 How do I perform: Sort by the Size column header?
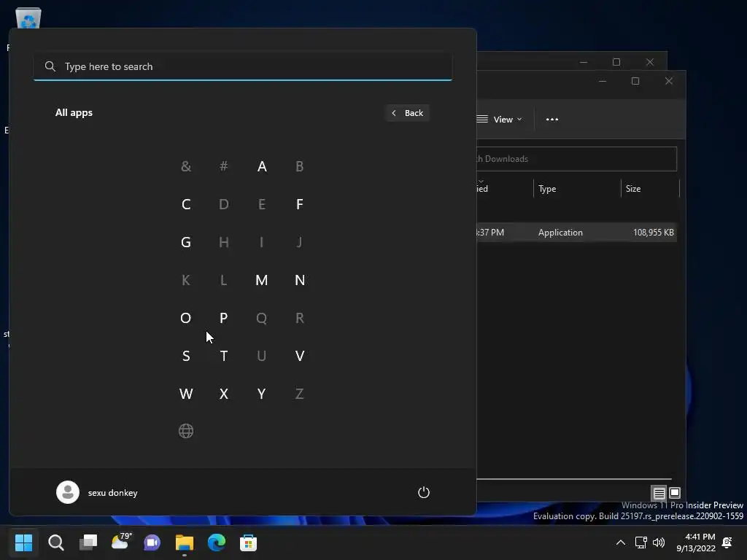point(650,189)
